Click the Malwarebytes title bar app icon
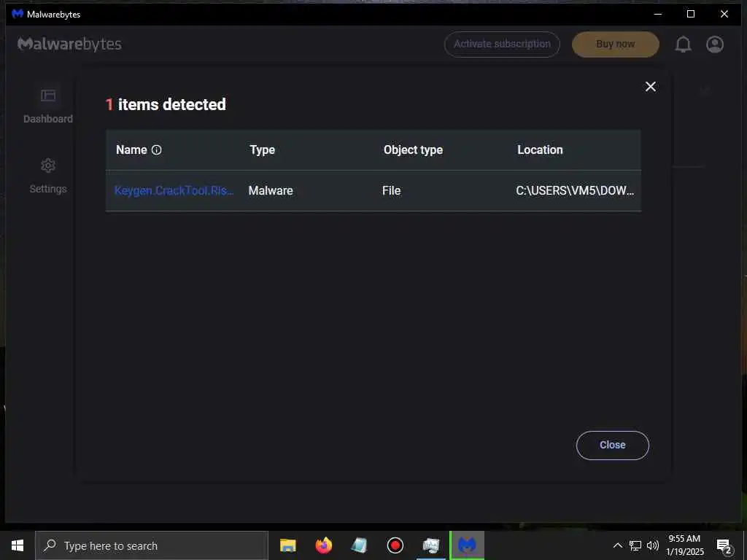The height and width of the screenshot is (560, 747). [x=18, y=14]
